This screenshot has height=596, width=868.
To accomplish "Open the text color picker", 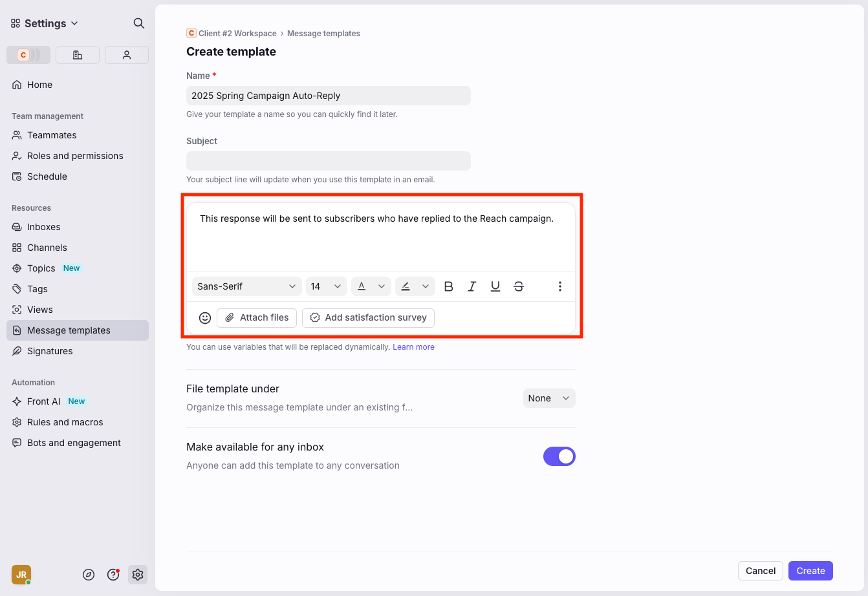I will click(371, 286).
